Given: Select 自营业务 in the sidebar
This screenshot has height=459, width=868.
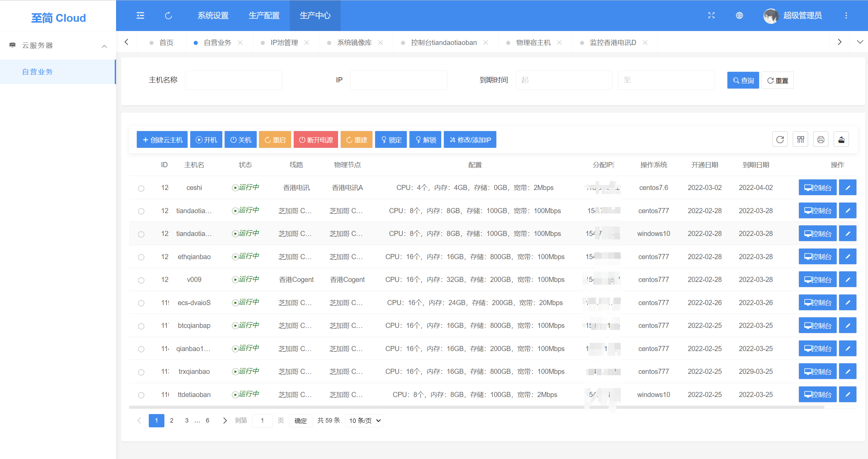Looking at the screenshot, I should 58,72.
